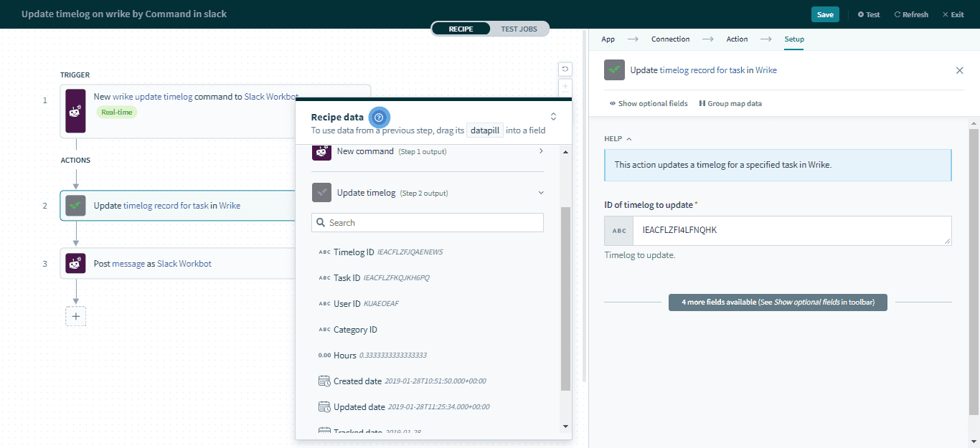Click the ID of timelog to update field
980x448 pixels.
(x=793, y=231)
